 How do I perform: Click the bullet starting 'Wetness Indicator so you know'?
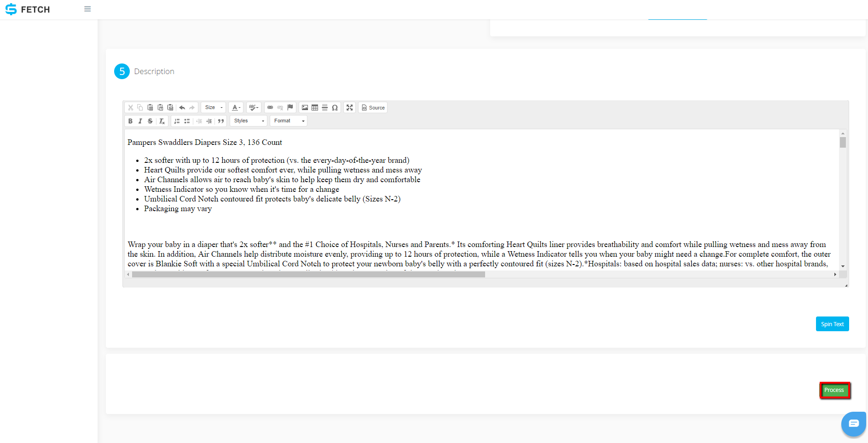coord(242,190)
